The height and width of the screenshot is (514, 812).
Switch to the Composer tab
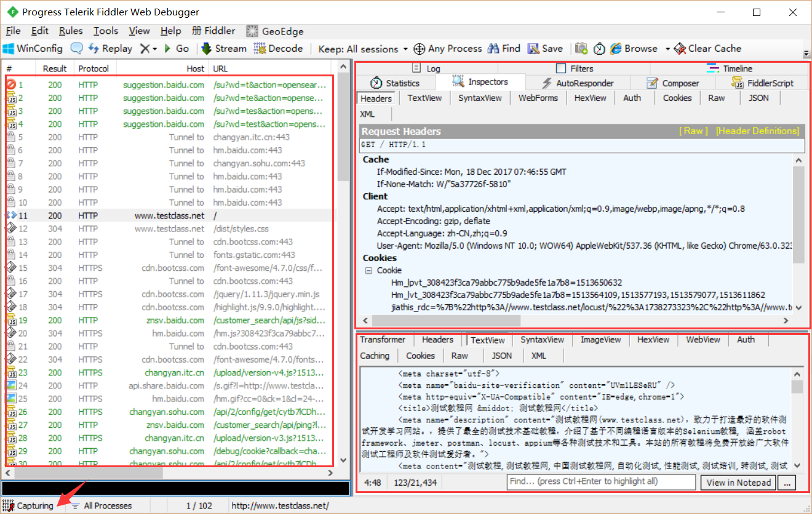[x=673, y=83]
